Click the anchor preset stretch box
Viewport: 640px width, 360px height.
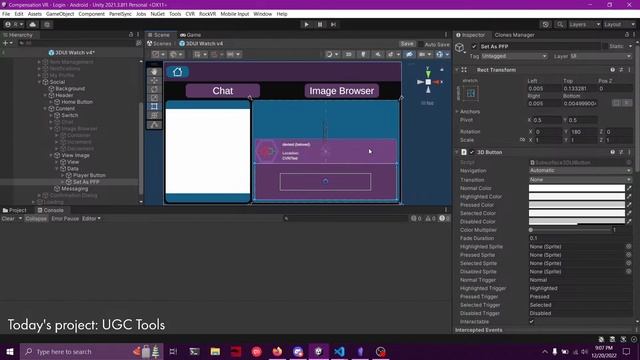(471, 93)
